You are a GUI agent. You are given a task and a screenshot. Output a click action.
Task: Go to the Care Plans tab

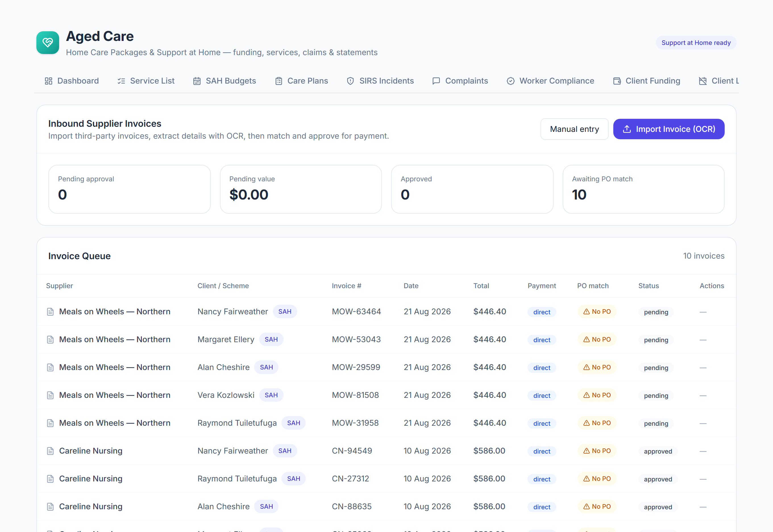click(302, 81)
